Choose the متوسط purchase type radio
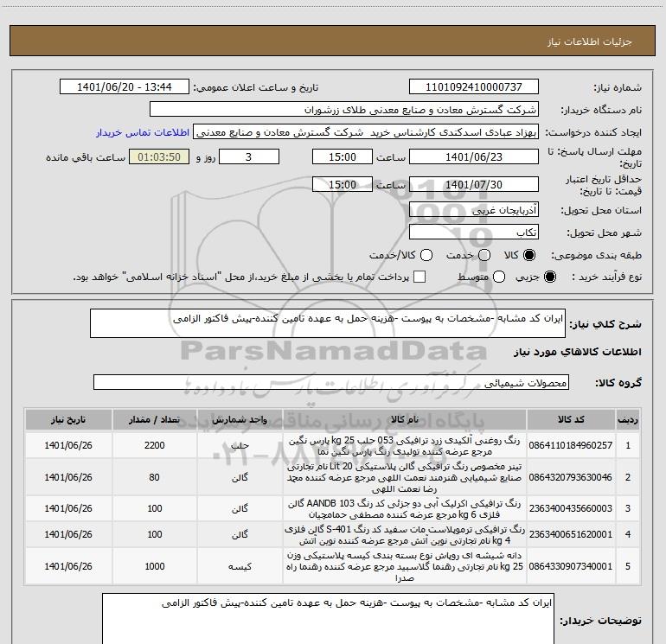 (x=499, y=277)
